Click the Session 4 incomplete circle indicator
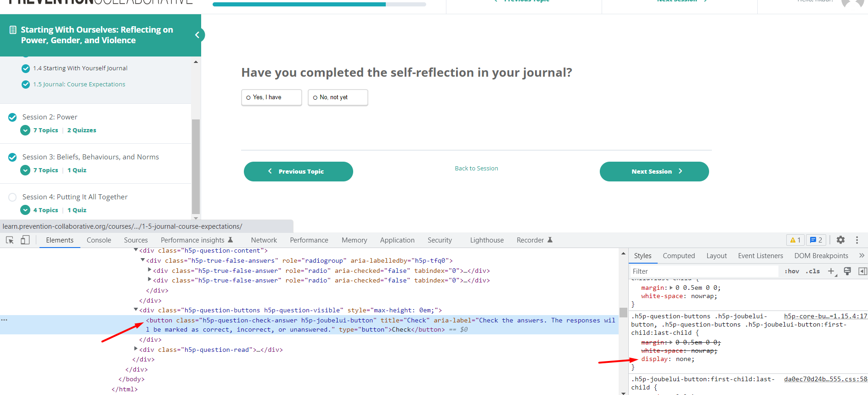Screen dimensions: 868x395 tap(12, 197)
